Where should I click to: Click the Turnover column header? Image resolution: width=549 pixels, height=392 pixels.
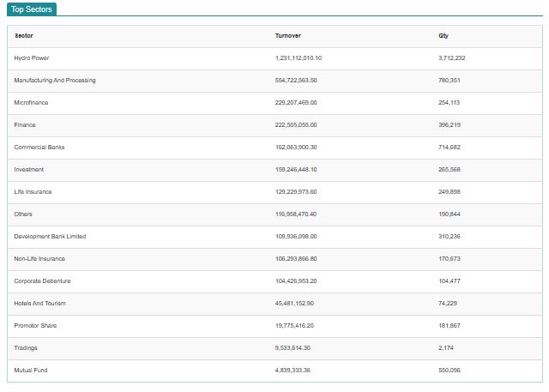(x=288, y=36)
